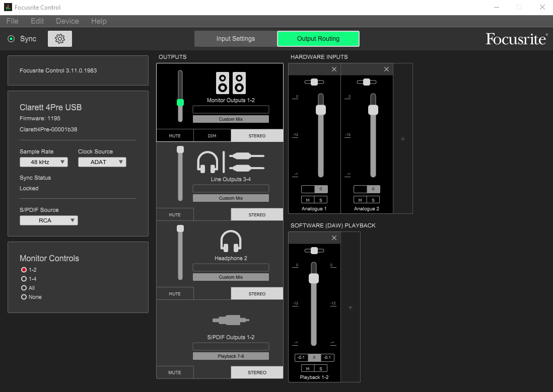Open the S/PDIF Source RCA dropdown
The image size is (553, 392).
click(x=49, y=220)
